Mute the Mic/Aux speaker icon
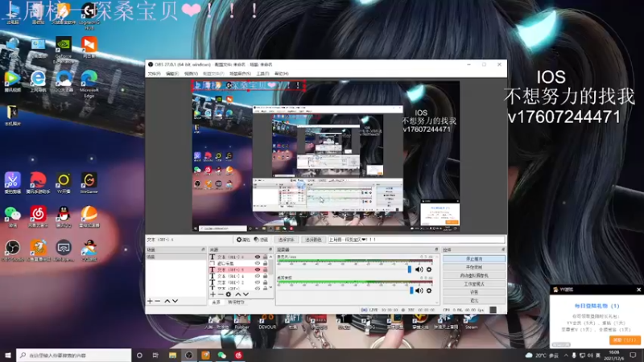Viewport: 644px width, 362px height. tap(419, 269)
